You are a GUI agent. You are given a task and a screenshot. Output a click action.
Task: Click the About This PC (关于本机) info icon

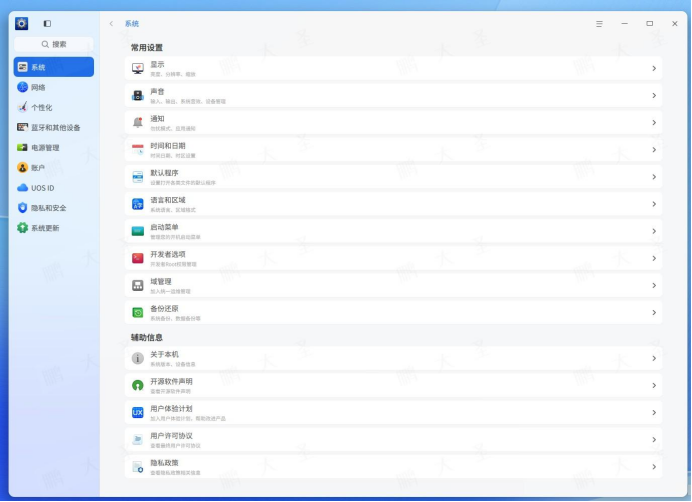pyautogui.click(x=138, y=359)
